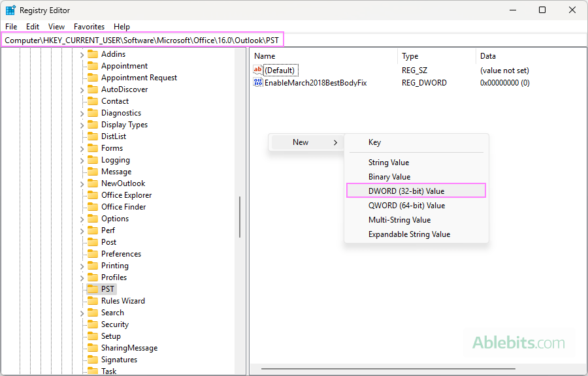Click the Security folder icon
Image resolution: width=588 pixels, height=376 pixels.
(93, 324)
